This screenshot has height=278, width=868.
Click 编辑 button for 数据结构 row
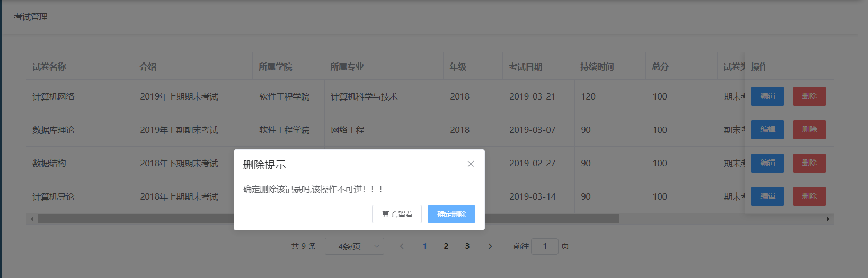[x=767, y=163]
